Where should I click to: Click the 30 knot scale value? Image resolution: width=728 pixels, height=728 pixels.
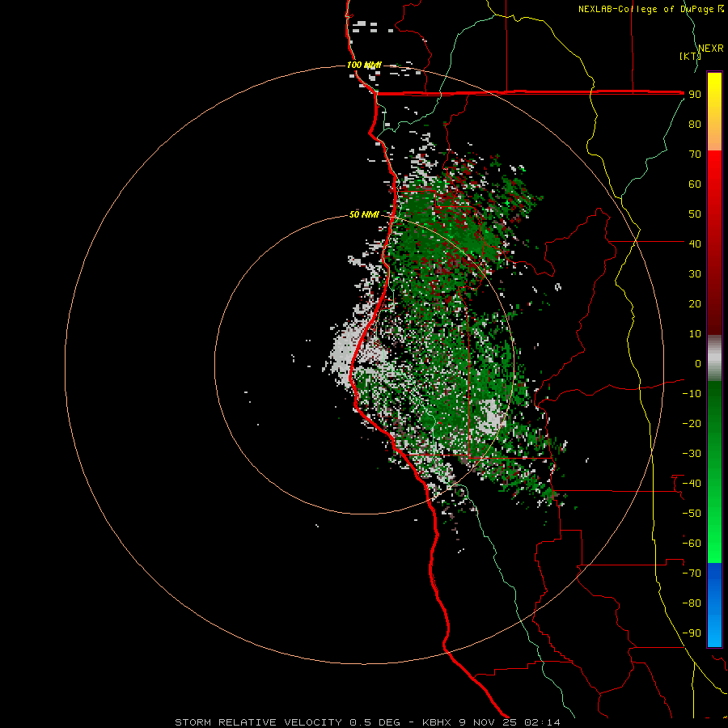pos(695,274)
